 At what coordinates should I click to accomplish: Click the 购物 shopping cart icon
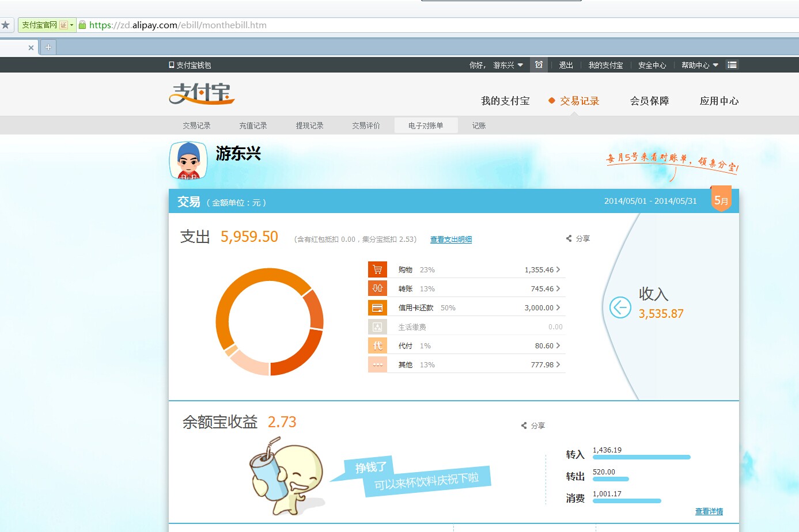377,269
